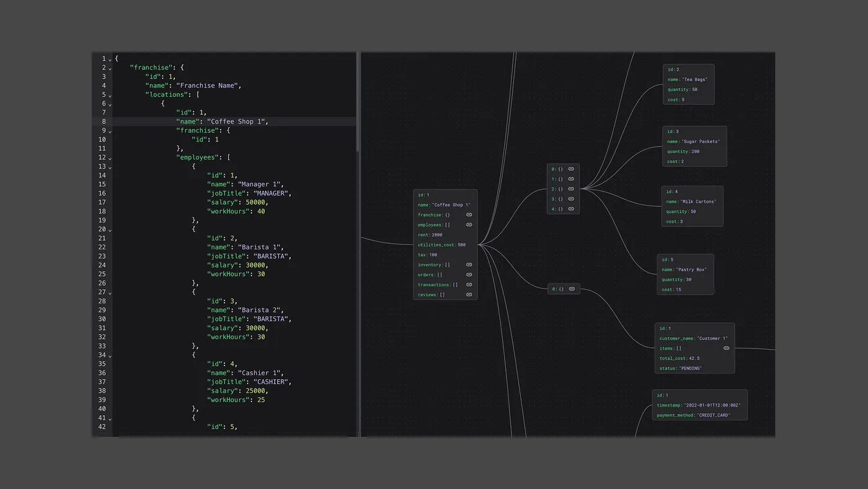Fold the "employees" array at line 12
The width and height of the screenshot is (868, 489).
point(110,158)
